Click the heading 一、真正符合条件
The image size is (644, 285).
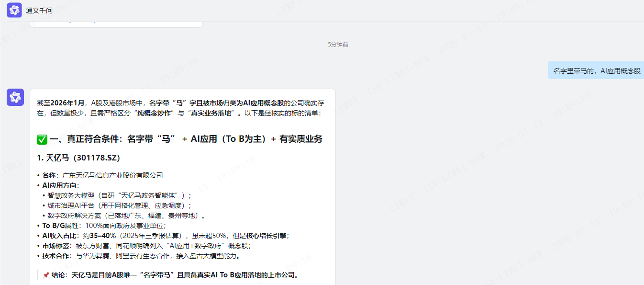click(186, 139)
